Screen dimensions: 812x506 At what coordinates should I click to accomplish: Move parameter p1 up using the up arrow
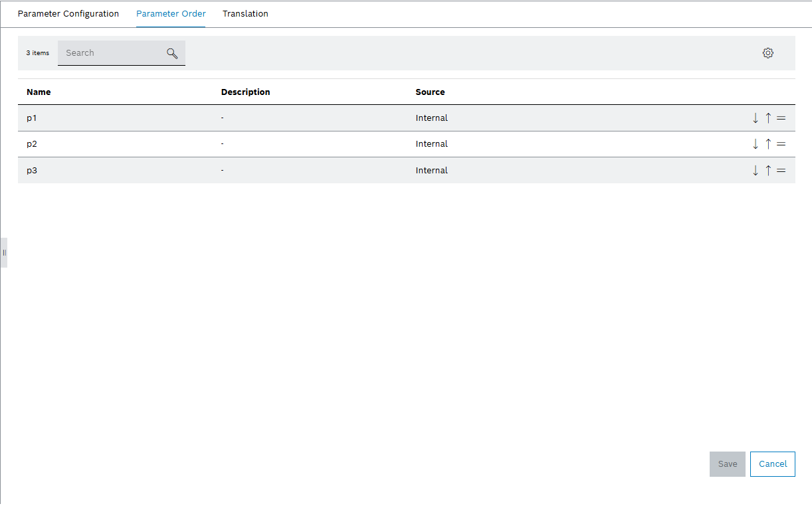click(x=768, y=118)
